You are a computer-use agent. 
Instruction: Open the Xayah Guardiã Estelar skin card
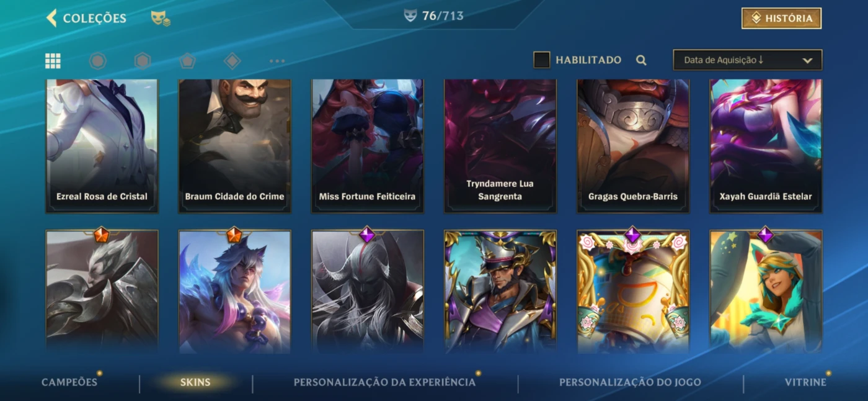click(766, 146)
